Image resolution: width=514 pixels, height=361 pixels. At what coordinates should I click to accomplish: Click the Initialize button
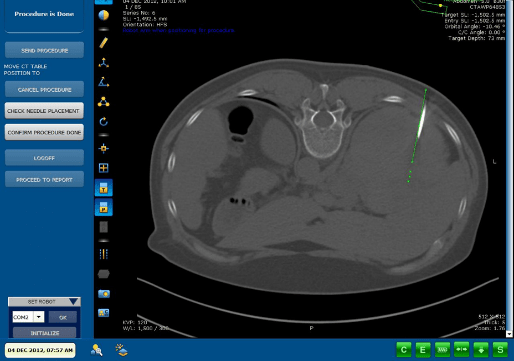(45, 333)
